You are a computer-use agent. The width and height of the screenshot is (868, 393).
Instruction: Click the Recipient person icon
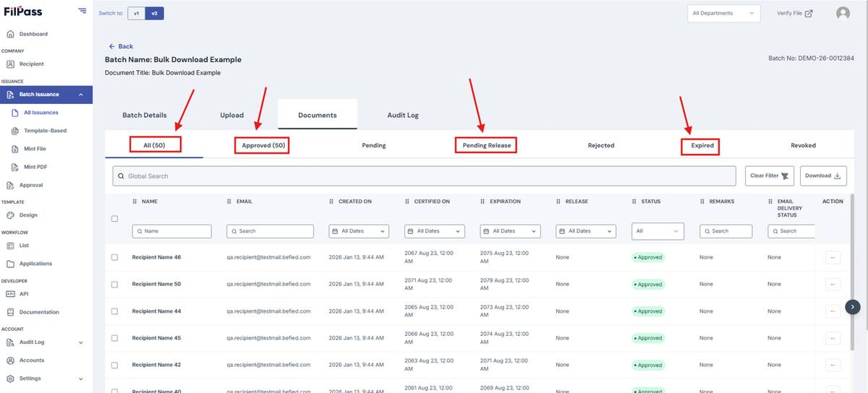[x=11, y=64]
